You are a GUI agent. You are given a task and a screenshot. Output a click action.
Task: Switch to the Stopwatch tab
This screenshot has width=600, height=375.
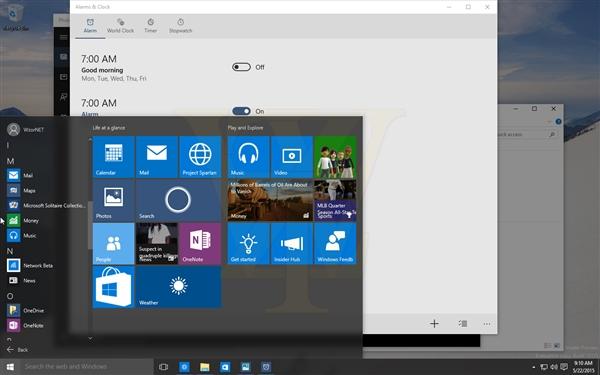tap(181, 26)
